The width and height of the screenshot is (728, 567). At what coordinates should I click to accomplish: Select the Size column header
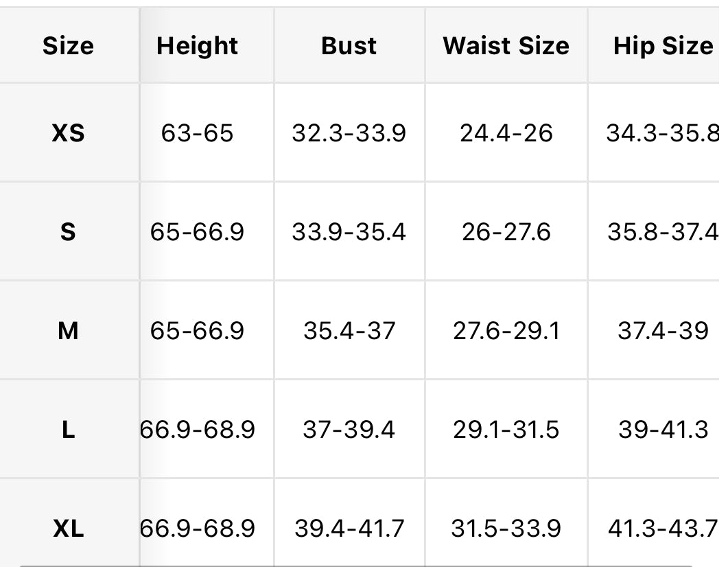[68, 46]
